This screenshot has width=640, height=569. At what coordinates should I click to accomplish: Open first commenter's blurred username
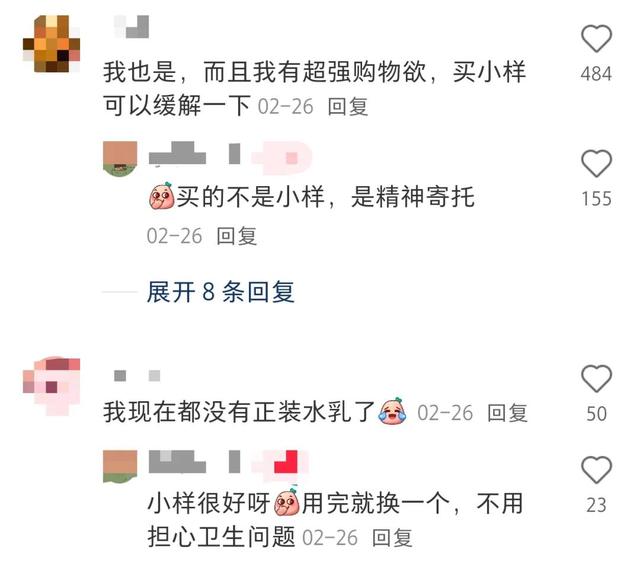point(131,27)
